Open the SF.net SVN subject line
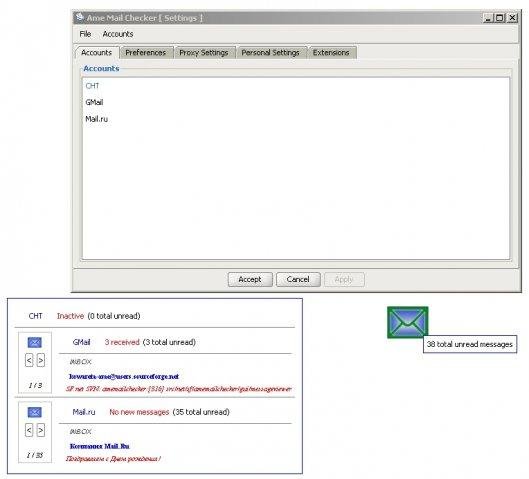Screen dimensions: 529x479 point(179,389)
